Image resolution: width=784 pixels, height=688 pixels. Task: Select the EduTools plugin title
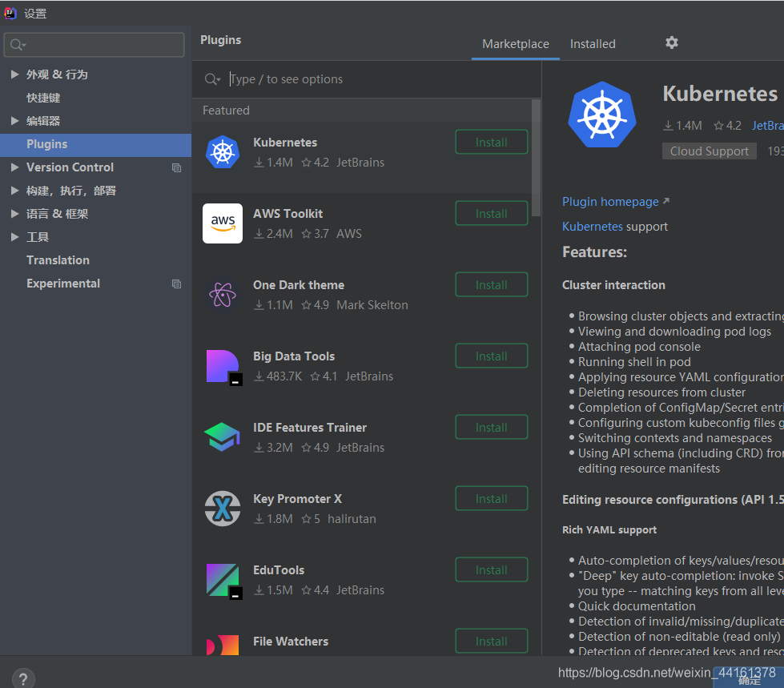(x=279, y=570)
